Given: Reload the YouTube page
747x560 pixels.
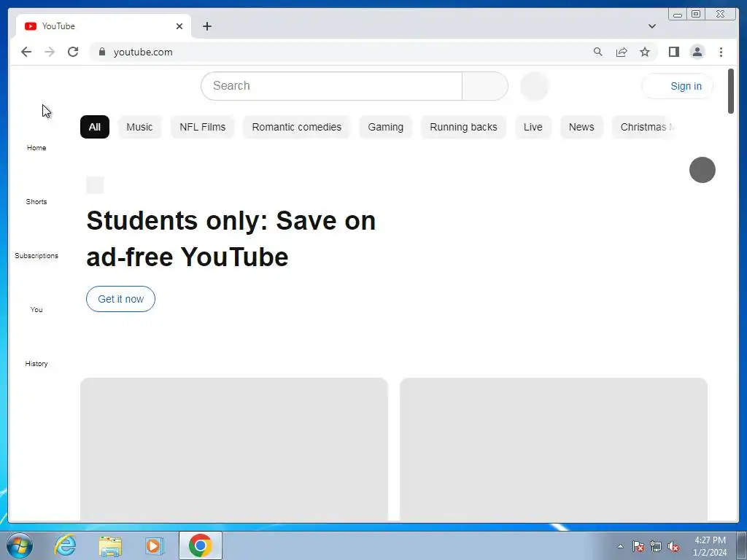Looking at the screenshot, I should point(73,52).
